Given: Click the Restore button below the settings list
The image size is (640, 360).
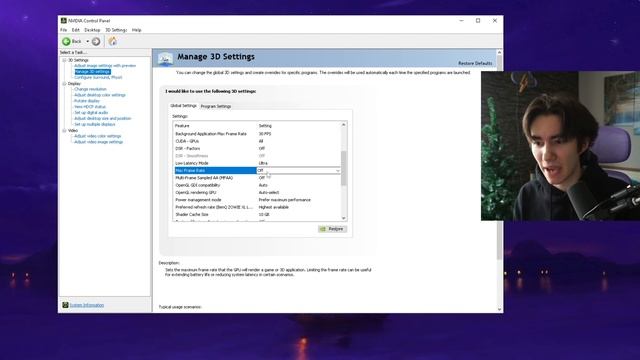Looking at the screenshot, I should click(333, 229).
